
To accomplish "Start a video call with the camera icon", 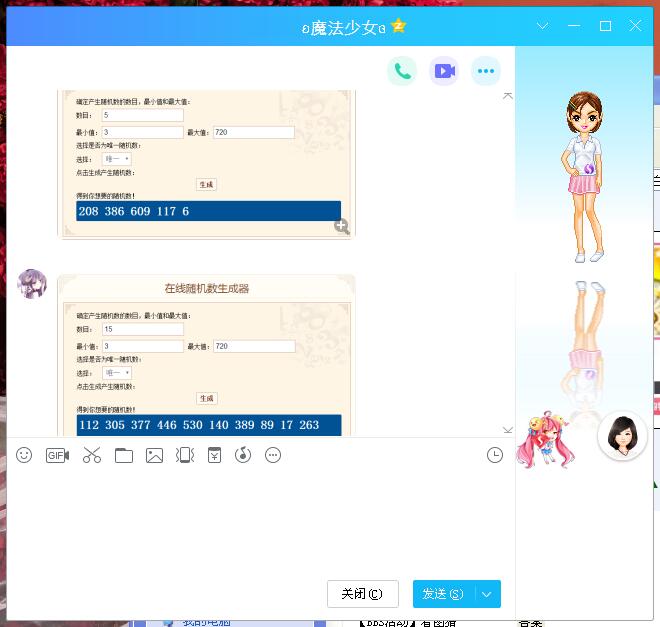I will [444, 71].
